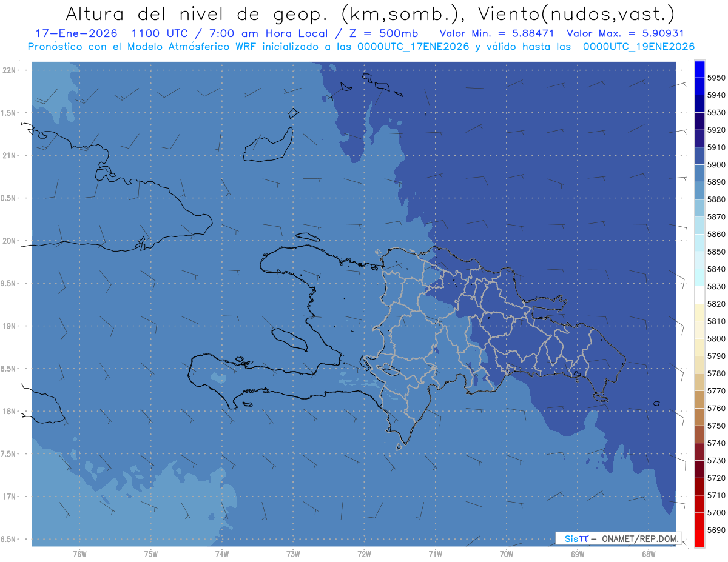Click the 72W longitude axis label
This screenshot has width=728, height=562.
[364, 555]
